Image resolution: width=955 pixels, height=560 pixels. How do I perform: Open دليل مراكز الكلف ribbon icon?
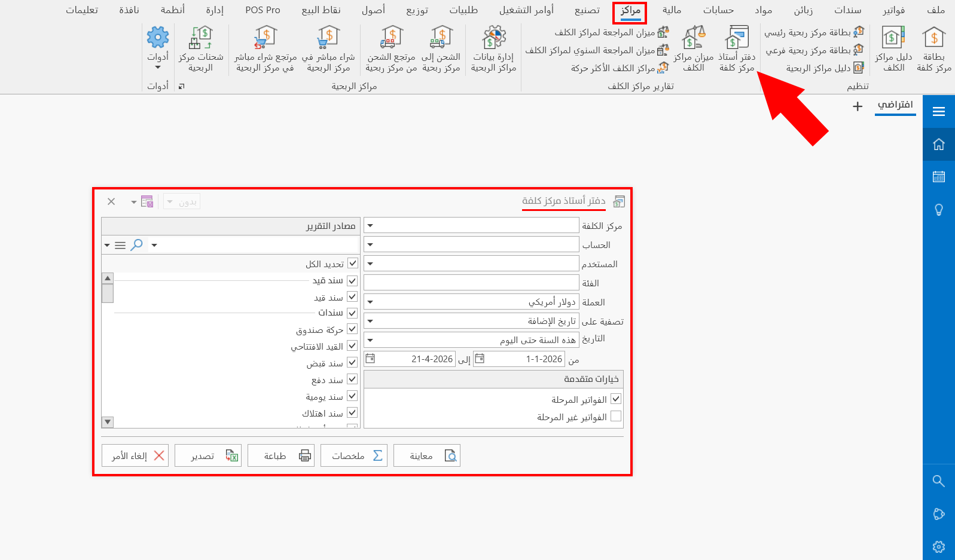click(893, 50)
